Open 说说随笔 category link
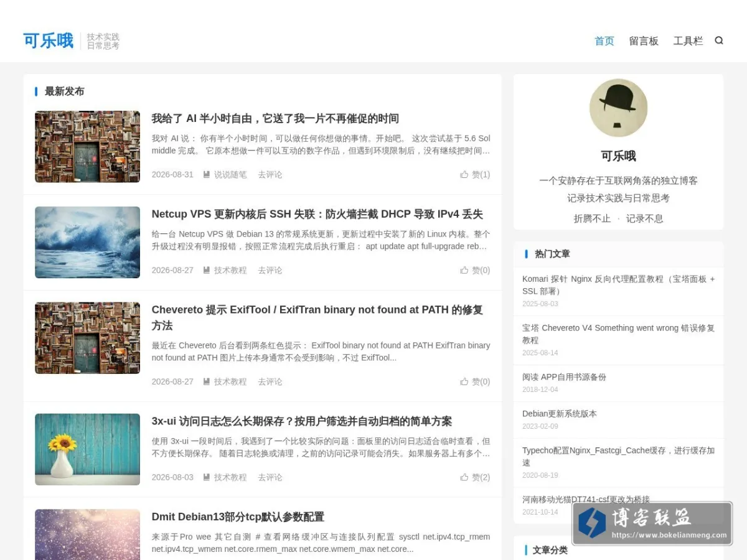Screen dimensions: 747x560 pos(230,175)
